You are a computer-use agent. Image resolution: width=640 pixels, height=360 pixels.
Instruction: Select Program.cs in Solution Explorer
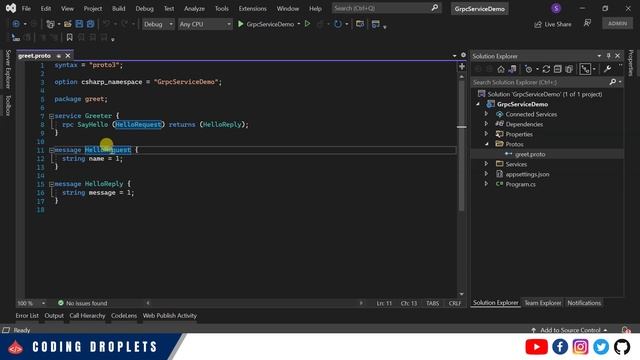pyautogui.click(x=520, y=184)
